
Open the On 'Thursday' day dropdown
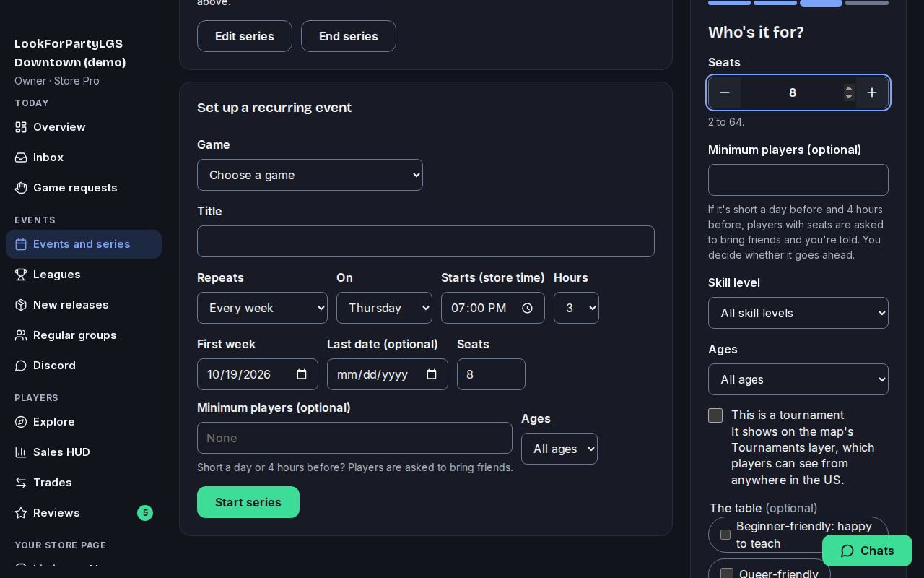click(384, 308)
